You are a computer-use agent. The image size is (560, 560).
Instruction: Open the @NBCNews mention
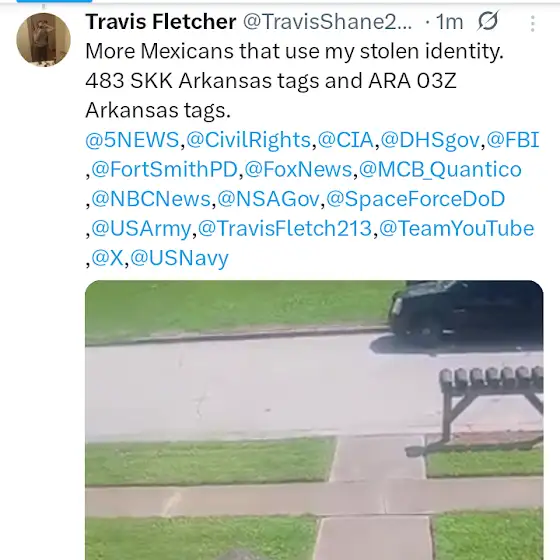(x=151, y=199)
